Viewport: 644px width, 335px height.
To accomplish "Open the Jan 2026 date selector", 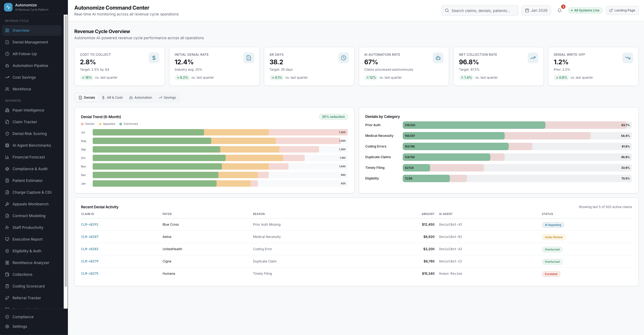I will [536, 10].
